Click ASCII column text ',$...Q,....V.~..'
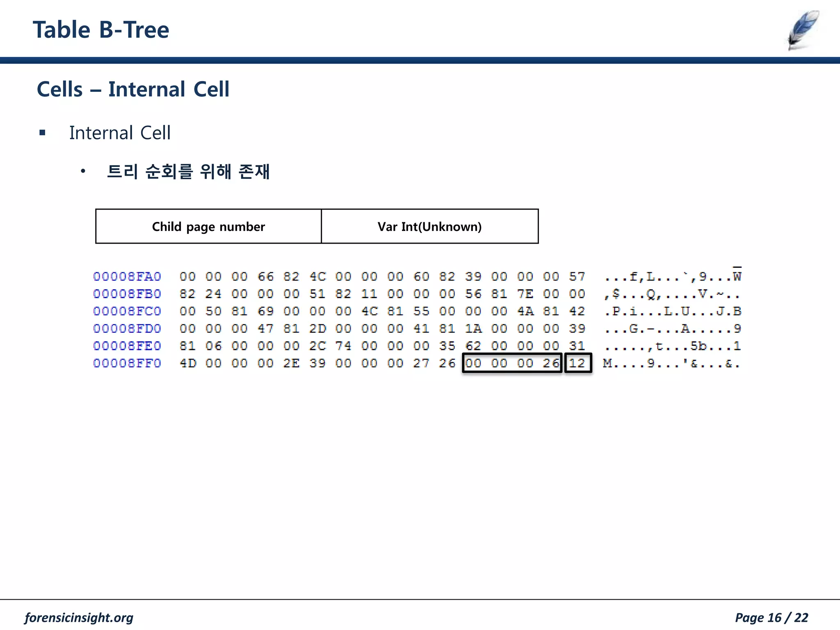Viewport: 840px width, 630px height. pos(673,294)
